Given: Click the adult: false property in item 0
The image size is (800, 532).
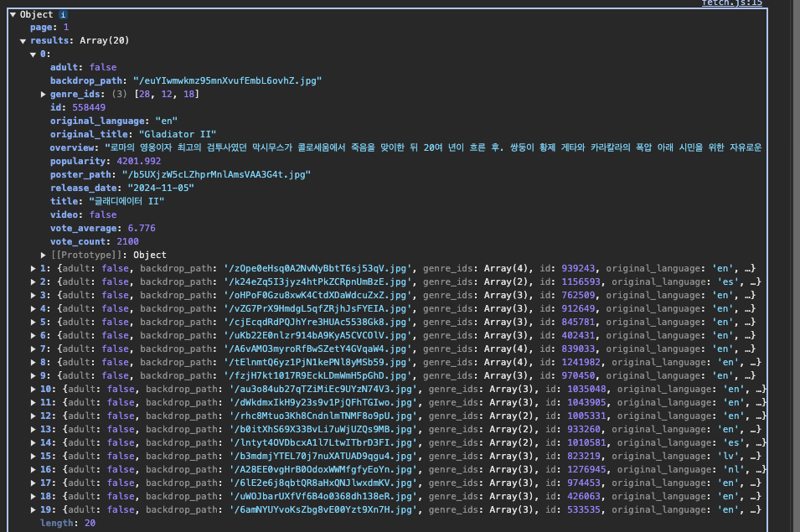Looking at the screenshot, I should [83, 67].
